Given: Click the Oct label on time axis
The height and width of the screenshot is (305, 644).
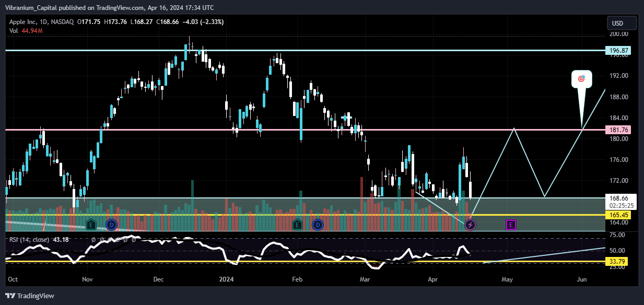Looking at the screenshot, I should click(13, 280).
